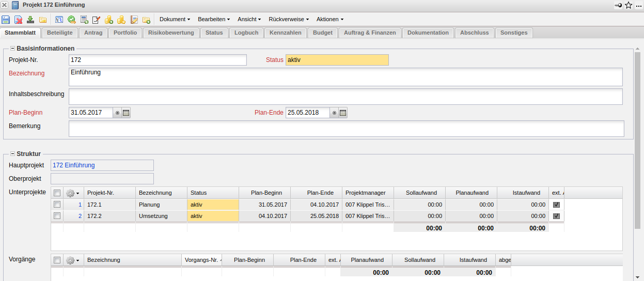Toggle select-all checkbox in Vorgänge table header
The width and height of the screenshot is (644, 281).
point(57,260)
